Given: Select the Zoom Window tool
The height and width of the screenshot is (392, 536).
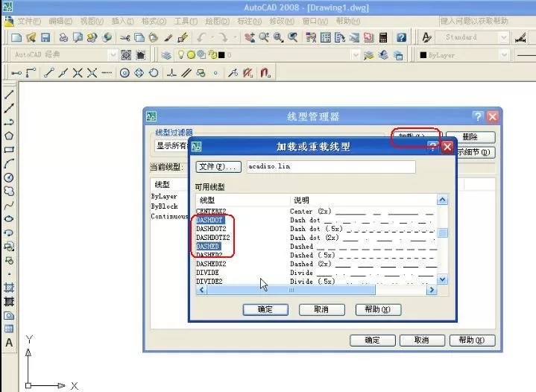Looking at the screenshot, I should pos(278,37).
